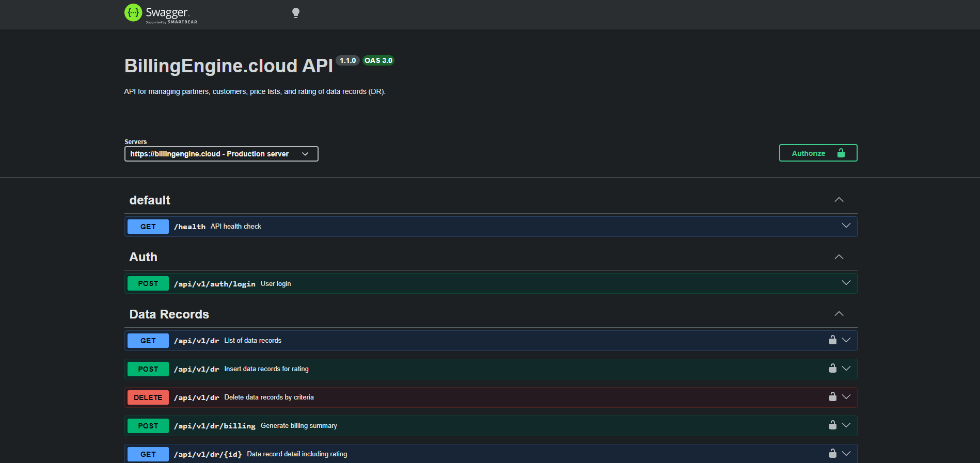
Task: Collapse the Auth section
Action: pyautogui.click(x=839, y=257)
